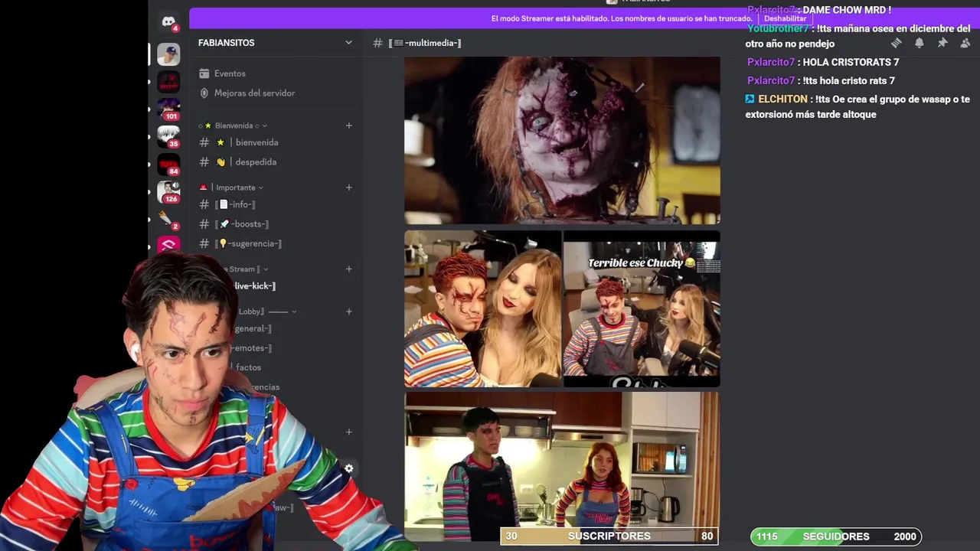Viewport: 980px width, 551px height.
Task: Open the kitchen scene image
Action: pos(562,467)
